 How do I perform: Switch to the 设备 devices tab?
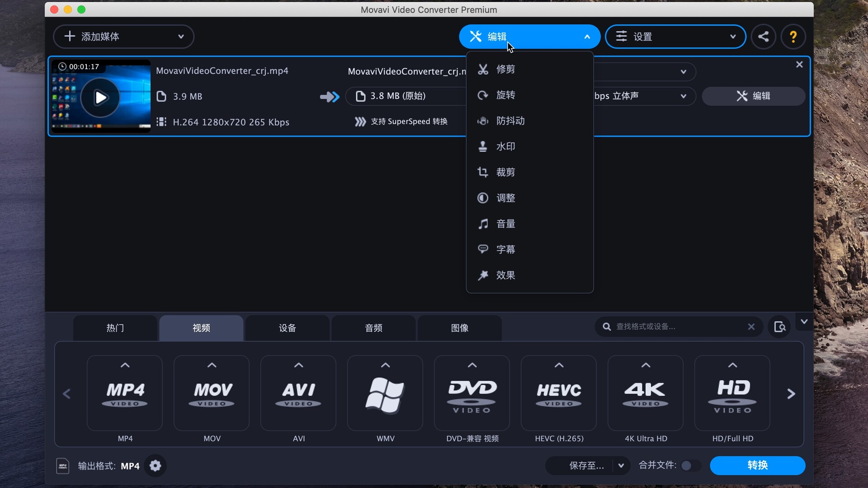[287, 328]
